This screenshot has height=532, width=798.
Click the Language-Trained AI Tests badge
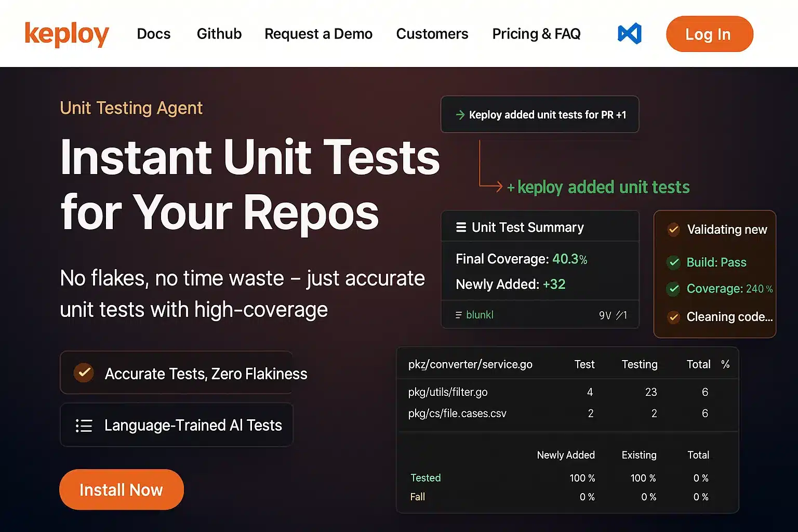click(x=177, y=425)
